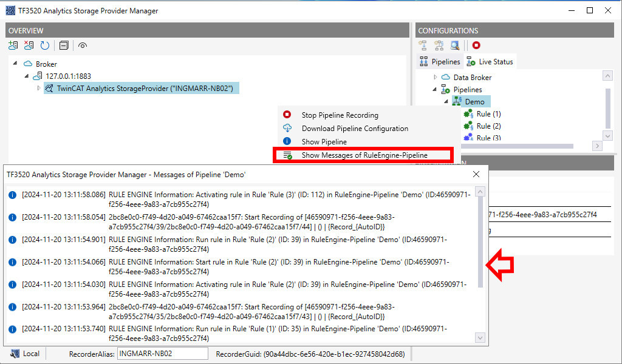This screenshot has width=622, height=364.
Task: Select the Data Broker tree item
Action: tap(466, 77)
